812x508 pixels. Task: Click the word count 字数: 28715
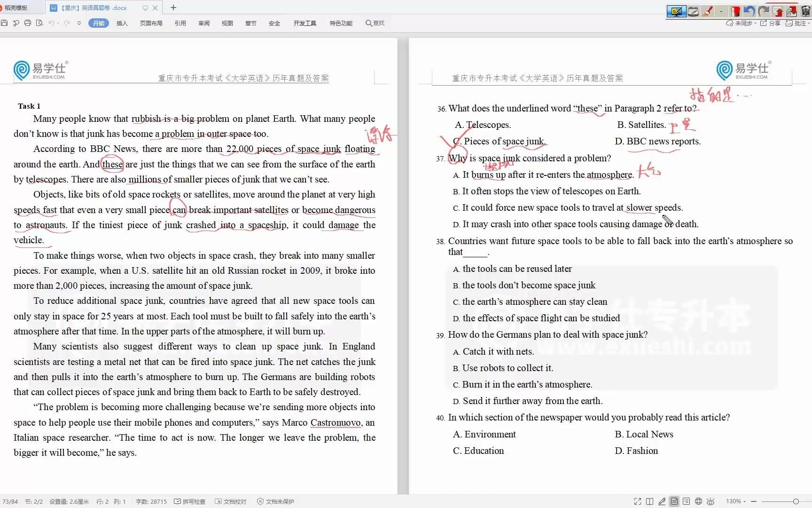pyautogui.click(x=151, y=501)
